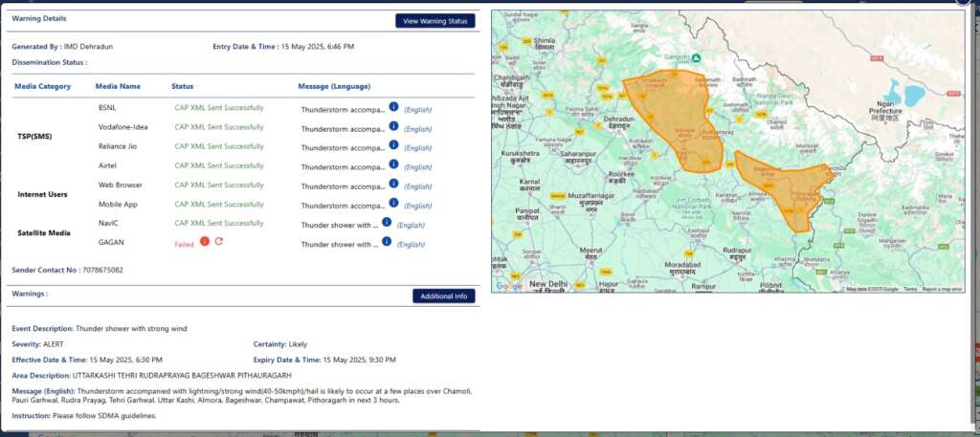This screenshot has width=980, height=437.
Task: Click the English link in NavIC row
Action: tap(411, 226)
